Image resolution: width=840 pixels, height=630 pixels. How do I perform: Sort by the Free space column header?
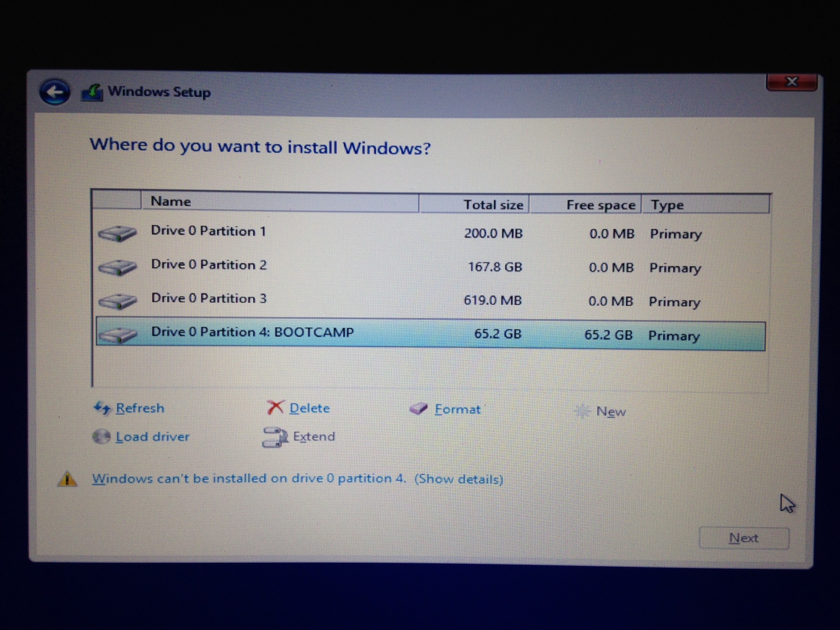point(586,204)
